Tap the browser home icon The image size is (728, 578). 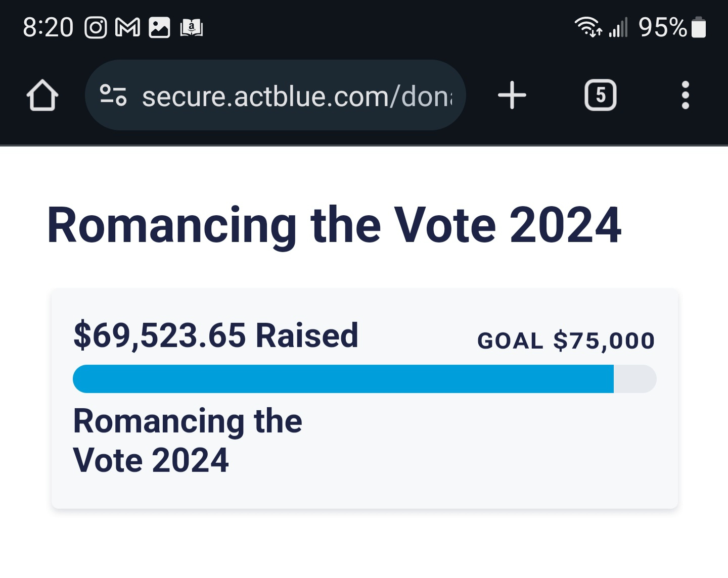coord(42,95)
